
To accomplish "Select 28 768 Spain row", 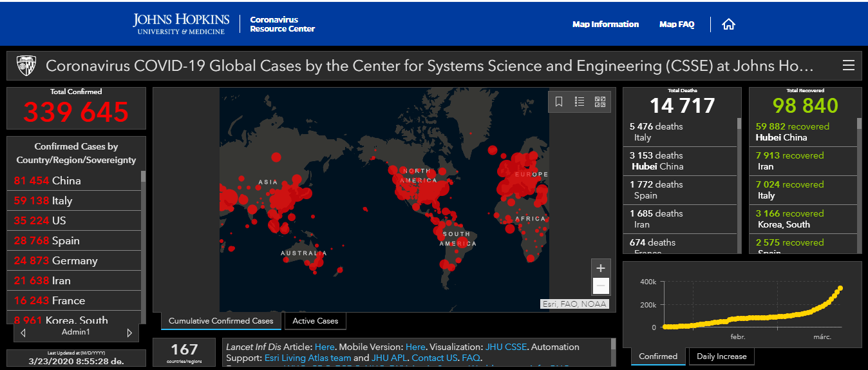I will pos(74,240).
